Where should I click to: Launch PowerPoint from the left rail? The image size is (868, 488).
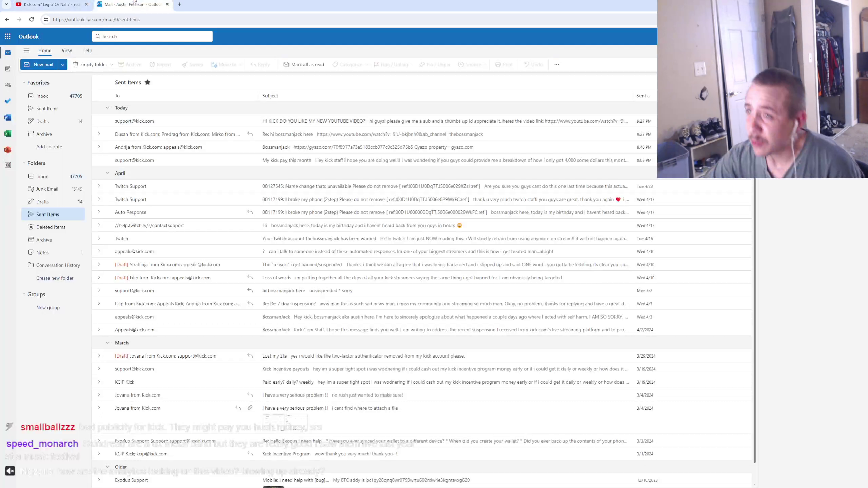pos(8,150)
